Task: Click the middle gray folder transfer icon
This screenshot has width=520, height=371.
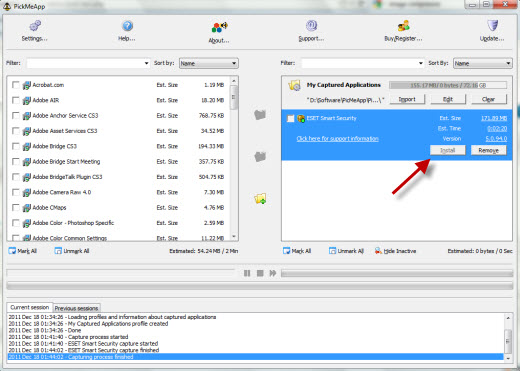Action: click(x=260, y=156)
